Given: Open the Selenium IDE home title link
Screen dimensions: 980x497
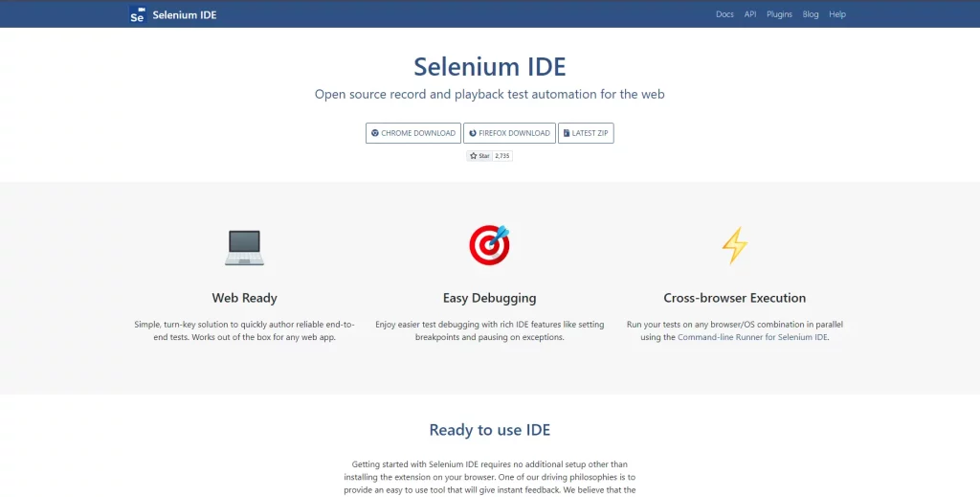Looking at the screenshot, I should click(185, 15).
